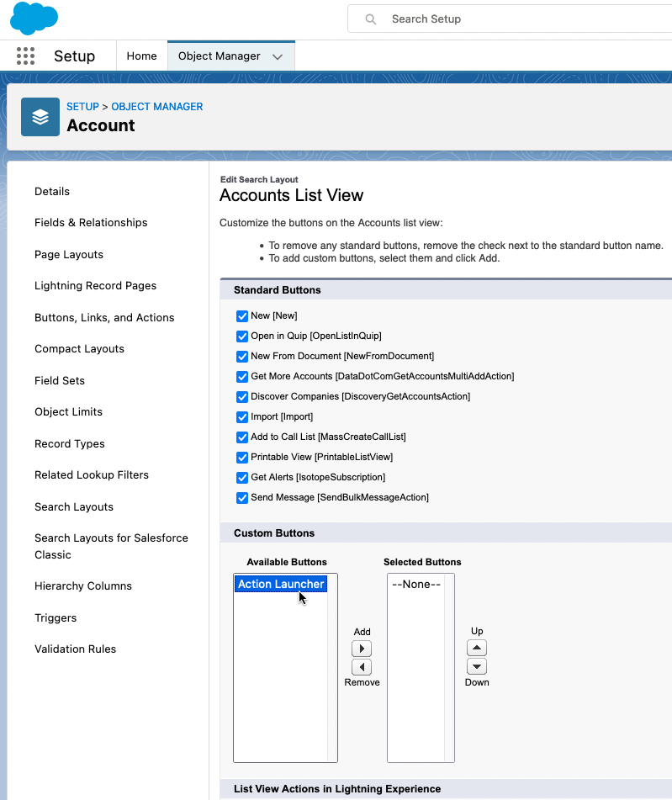Click the OBJECT MANAGER breadcrumb link
This screenshot has height=800, width=672.
[157, 107]
